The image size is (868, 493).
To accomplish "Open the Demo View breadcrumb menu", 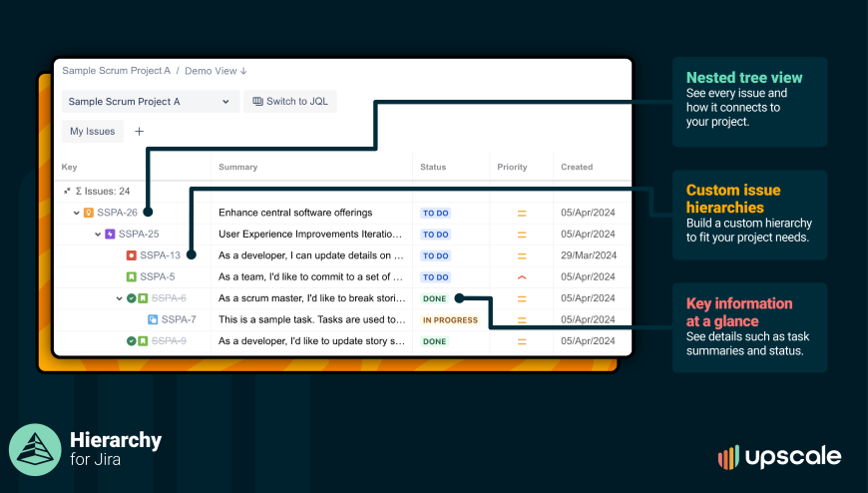I will tap(216, 71).
